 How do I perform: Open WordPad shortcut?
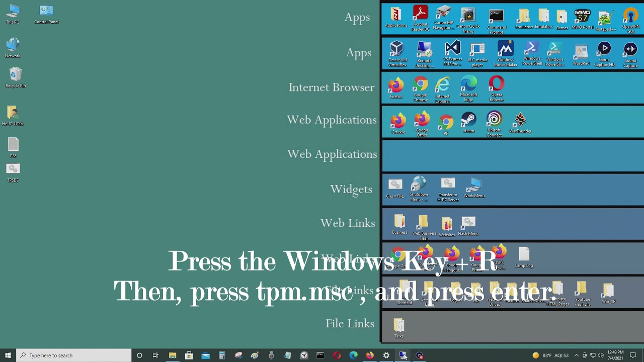pyautogui.click(x=581, y=55)
